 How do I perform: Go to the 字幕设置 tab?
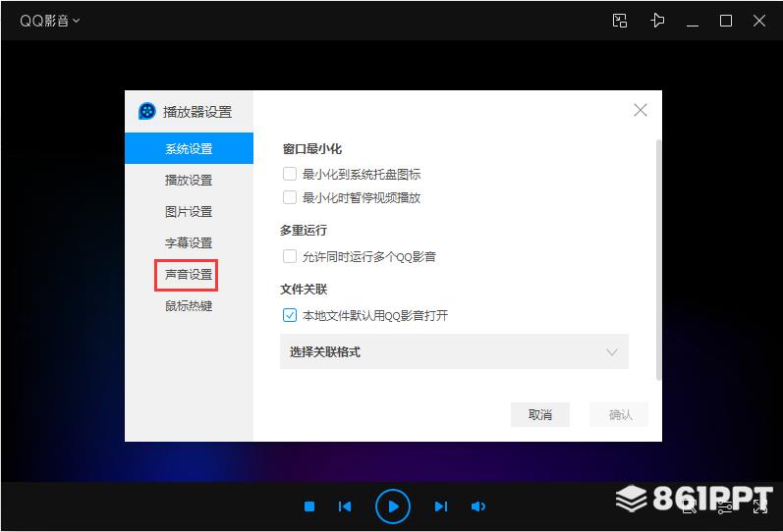(x=189, y=242)
